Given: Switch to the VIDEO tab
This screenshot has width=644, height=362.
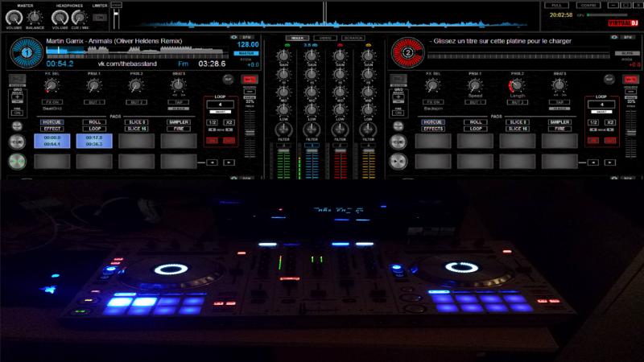Looking at the screenshot, I should 325,38.
